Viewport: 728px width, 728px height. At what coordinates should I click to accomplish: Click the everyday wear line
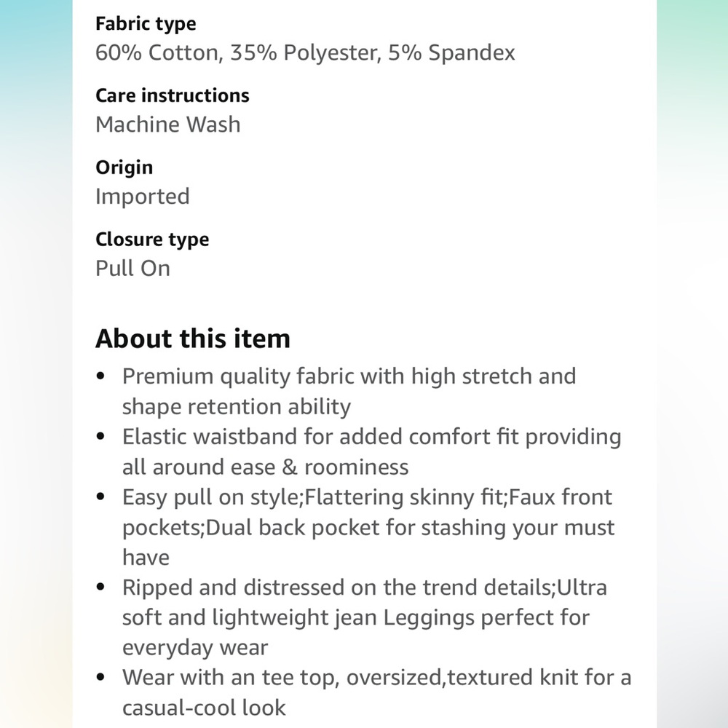pos(195,648)
